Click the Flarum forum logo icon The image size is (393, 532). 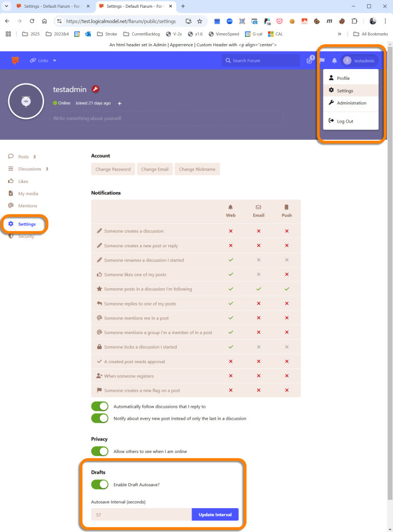(16, 60)
